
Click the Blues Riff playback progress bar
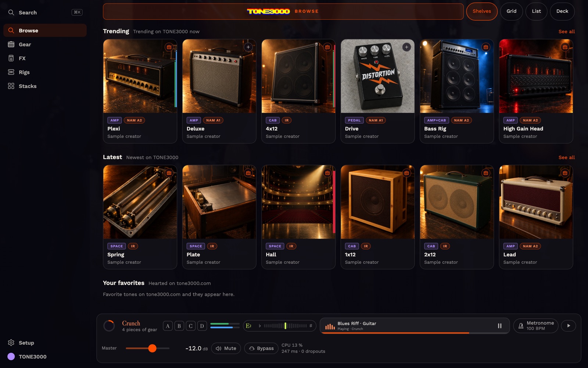point(415,333)
